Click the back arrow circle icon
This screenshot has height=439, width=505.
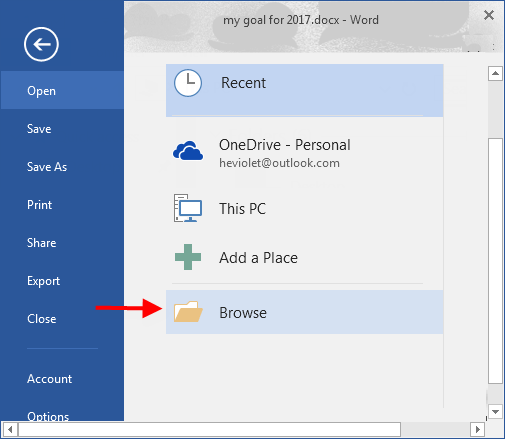click(x=41, y=44)
